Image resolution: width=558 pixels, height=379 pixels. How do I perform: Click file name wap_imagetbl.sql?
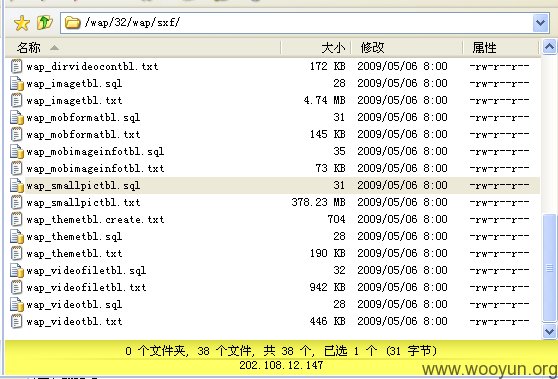point(74,84)
